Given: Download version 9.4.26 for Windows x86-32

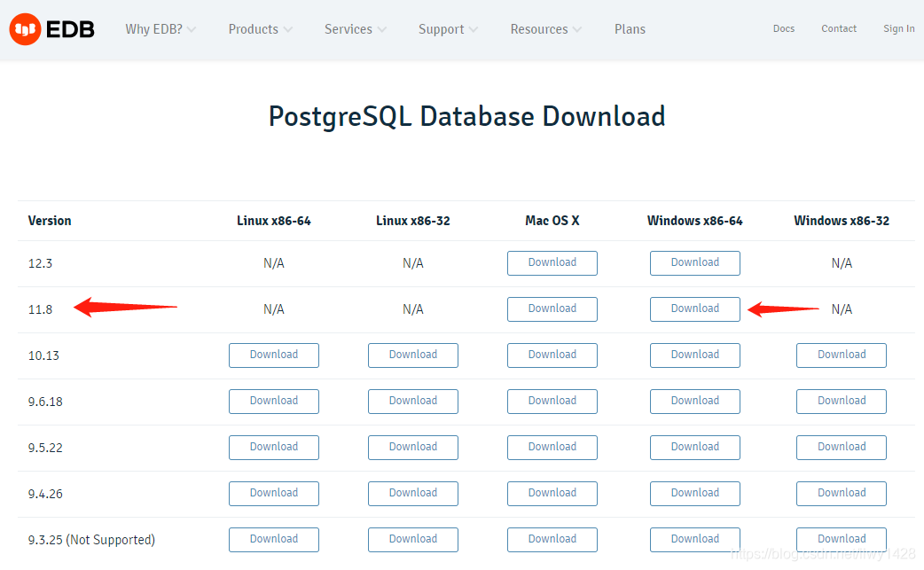Looking at the screenshot, I should point(842,494).
